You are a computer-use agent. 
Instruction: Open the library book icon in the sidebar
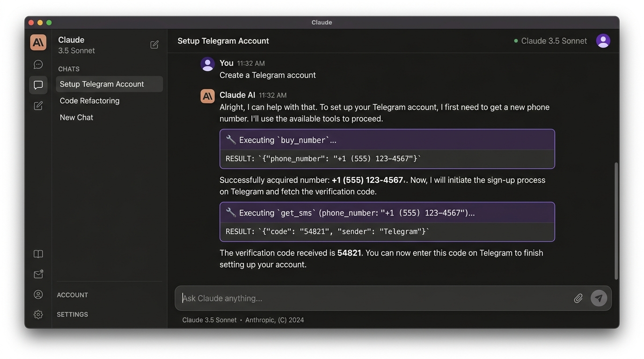(38, 254)
